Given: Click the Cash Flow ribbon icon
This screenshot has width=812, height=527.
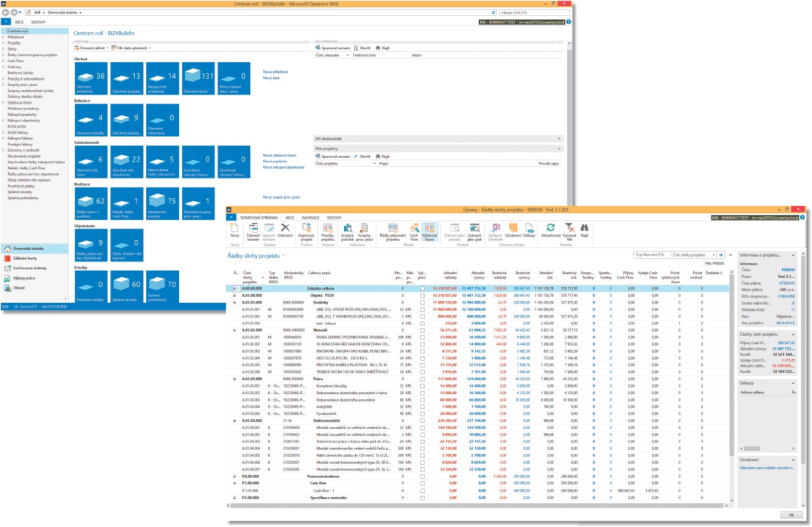Looking at the screenshot, I should (x=414, y=231).
